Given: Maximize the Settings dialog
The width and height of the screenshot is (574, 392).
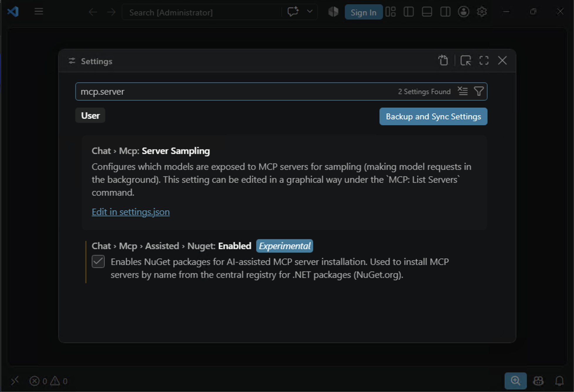Looking at the screenshot, I should tap(484, 60).
